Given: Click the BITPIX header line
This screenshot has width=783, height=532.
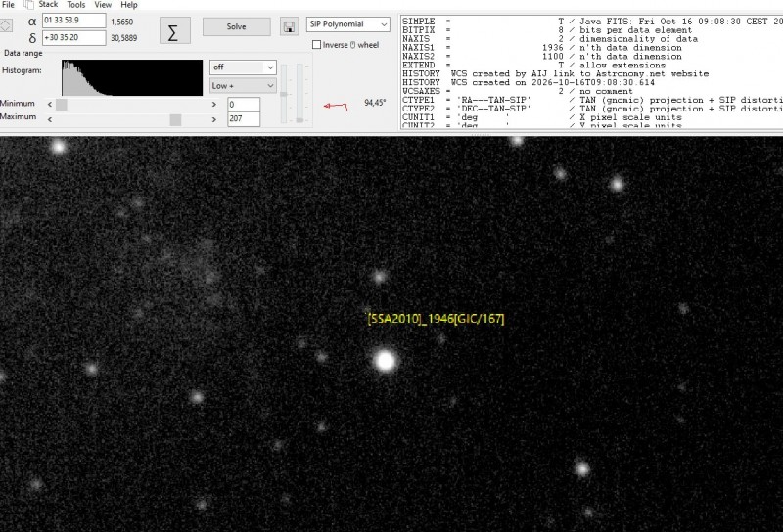Looking at the screenshot, I should point(547,30).
